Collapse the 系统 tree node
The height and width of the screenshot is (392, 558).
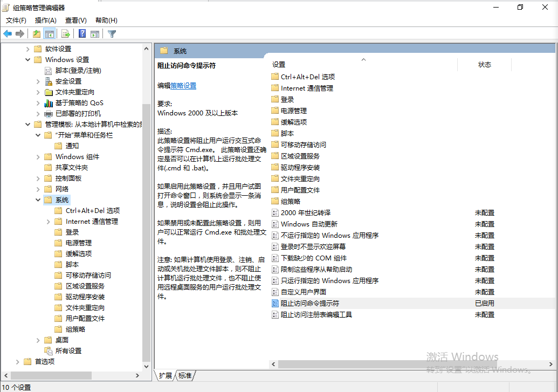pos(38,200)
